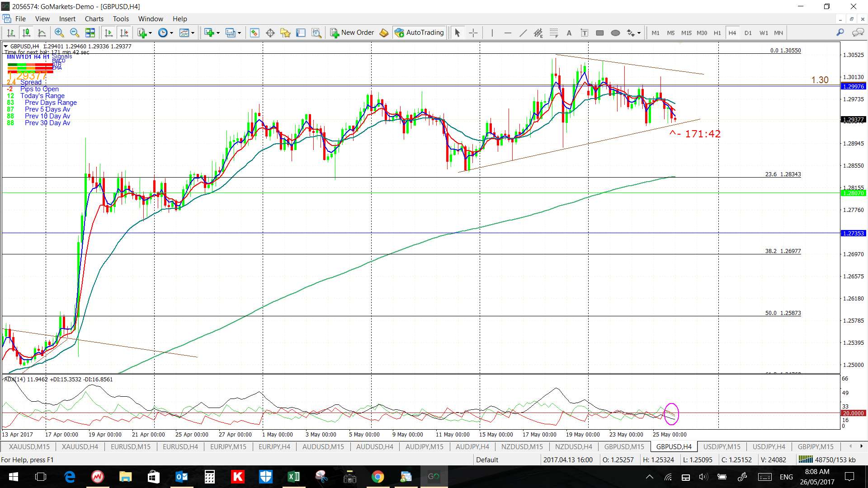Open the Help menu

click(179, 19)
